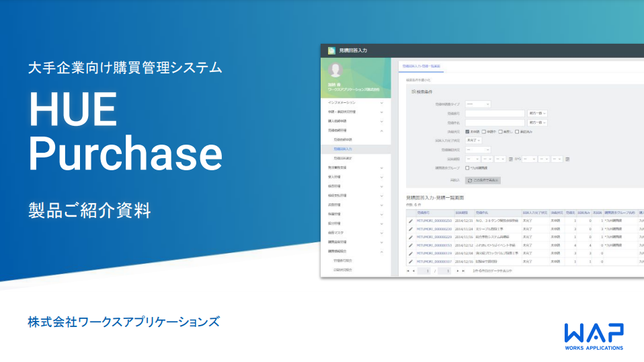Open the start date year dropdown
Image resolution: width=644 pixels, height=362 pixels.
pyautogui.click(x=473, y=159)
